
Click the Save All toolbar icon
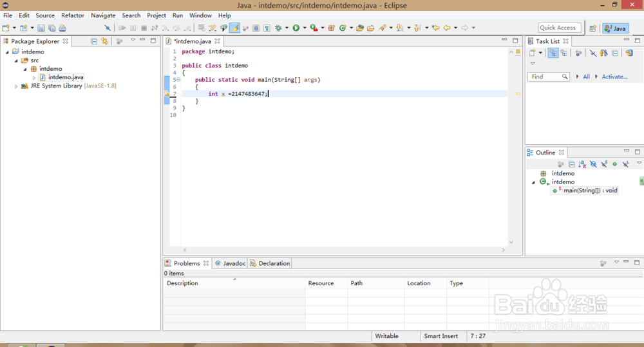[x=52, y=28]
